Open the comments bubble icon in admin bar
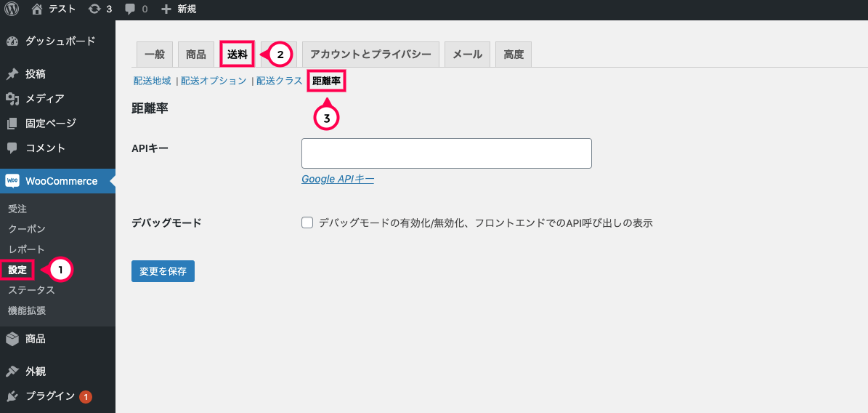Screen dimensions: 868x413 130,9
